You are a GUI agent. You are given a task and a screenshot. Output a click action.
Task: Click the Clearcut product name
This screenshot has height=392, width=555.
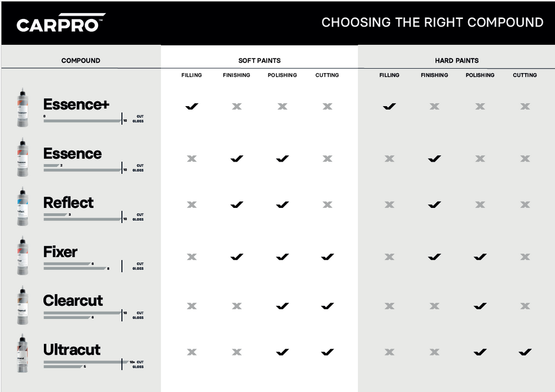[73, 300]
